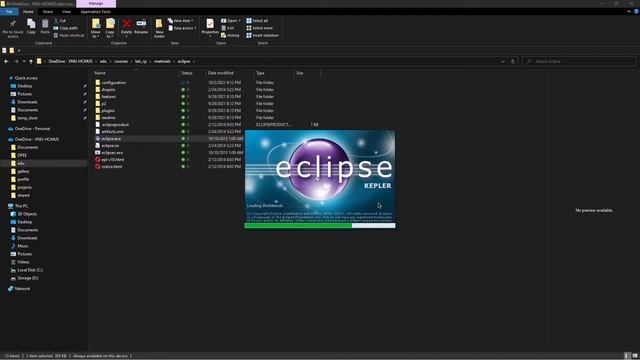Viewport: 640px width, 360px height.
Task: Focus the Search eclipse box
Action: pyautogui.click(x=579, y=61)
